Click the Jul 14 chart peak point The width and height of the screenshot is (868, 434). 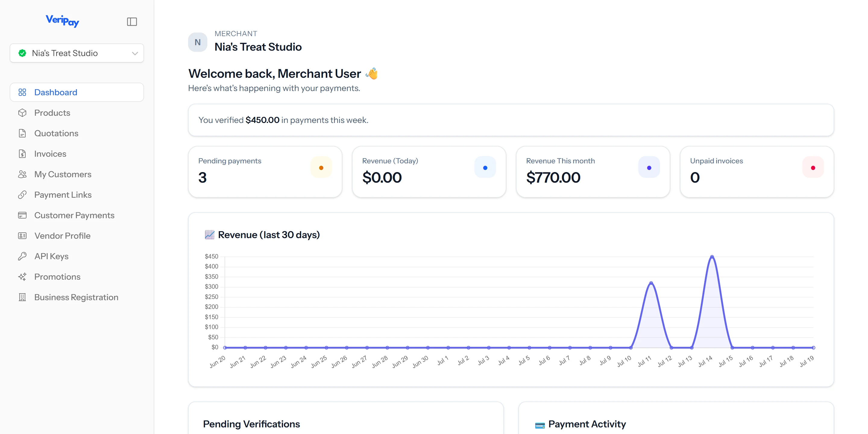point(712,257)
